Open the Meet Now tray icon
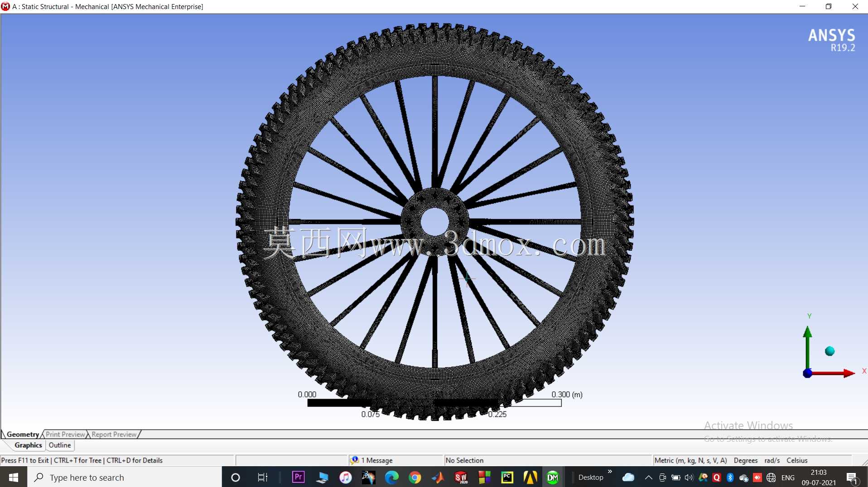This screenshot has height=487, width=868. [x=662, y=477]
